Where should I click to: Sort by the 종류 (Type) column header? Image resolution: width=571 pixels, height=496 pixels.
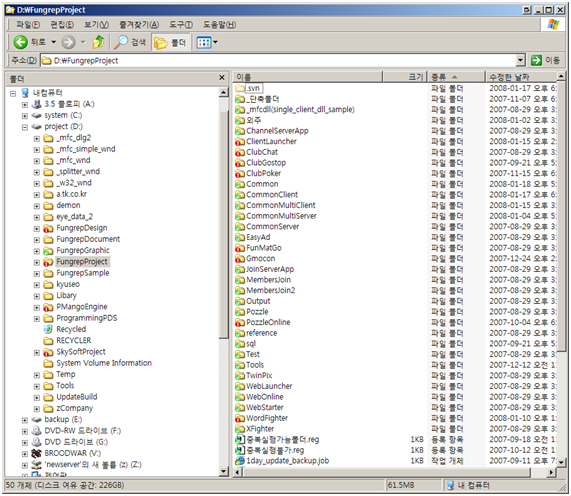(457, 77)
